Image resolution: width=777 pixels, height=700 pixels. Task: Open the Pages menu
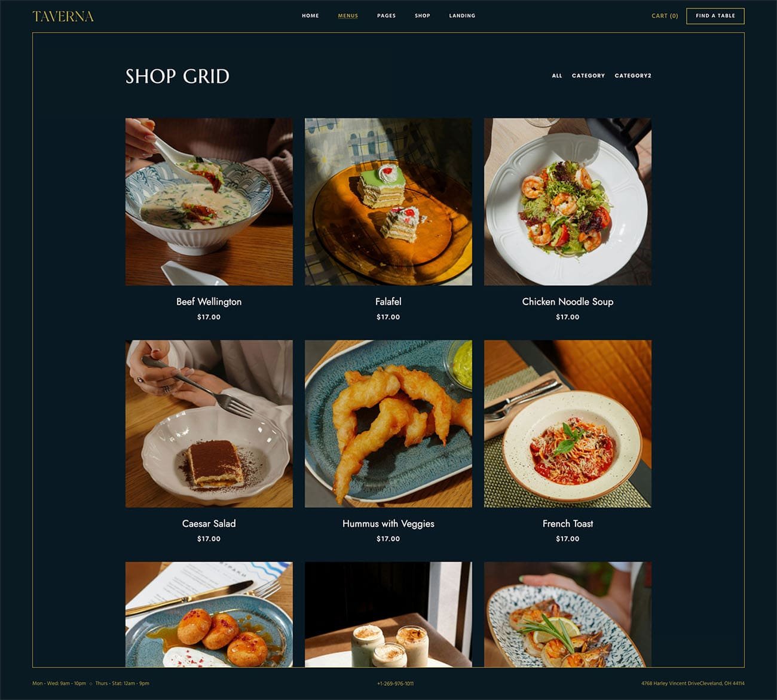click(386, 16)
